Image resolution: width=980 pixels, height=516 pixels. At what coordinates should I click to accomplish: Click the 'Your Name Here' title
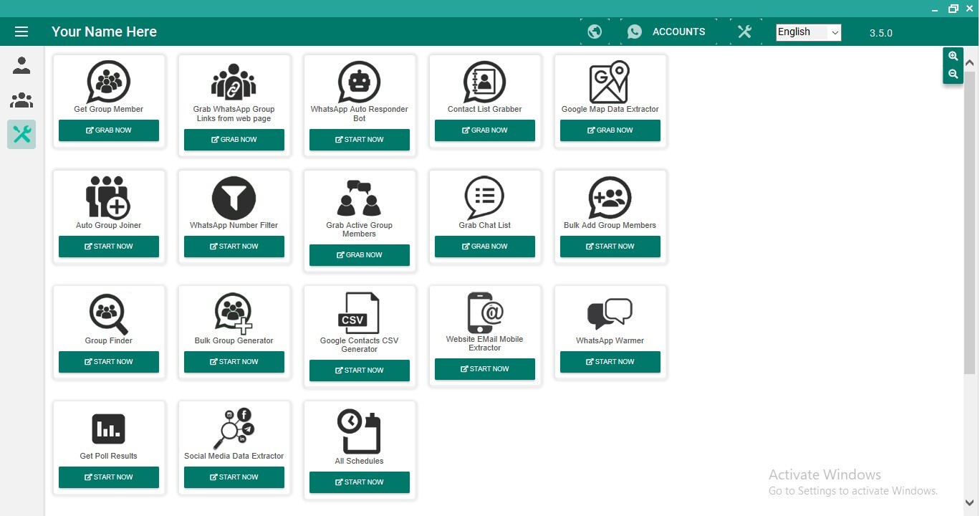104,32
